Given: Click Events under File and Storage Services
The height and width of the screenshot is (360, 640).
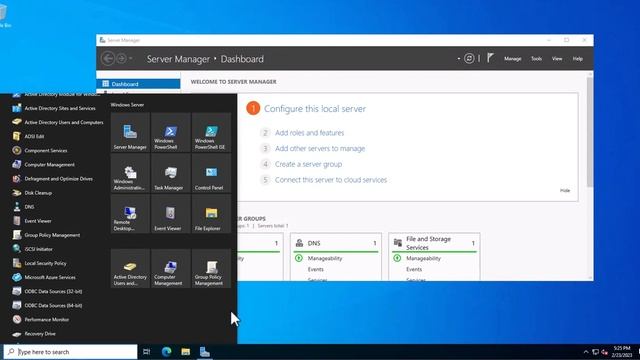Looking at the screenshot, I should click(x=414, y=269).
